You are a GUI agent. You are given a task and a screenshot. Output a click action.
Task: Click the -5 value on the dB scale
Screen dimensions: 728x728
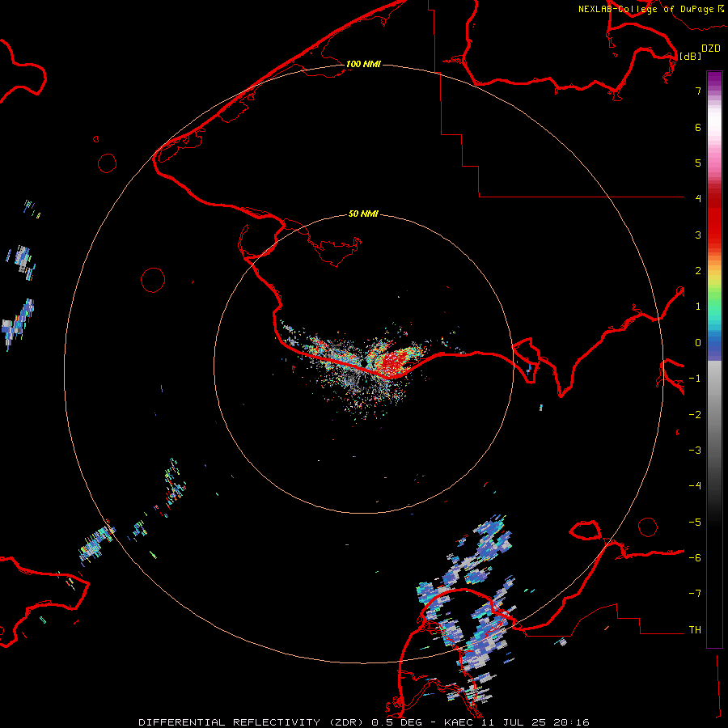[695, 523]
